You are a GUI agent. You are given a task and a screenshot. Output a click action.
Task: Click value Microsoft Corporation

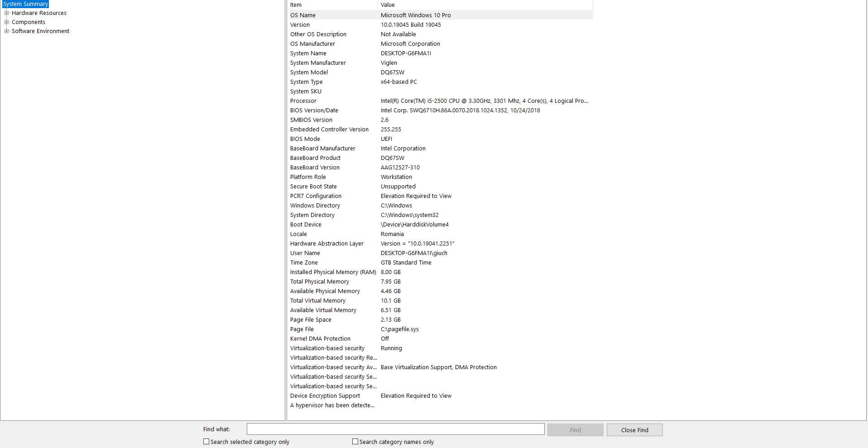(x=410, y=44)
